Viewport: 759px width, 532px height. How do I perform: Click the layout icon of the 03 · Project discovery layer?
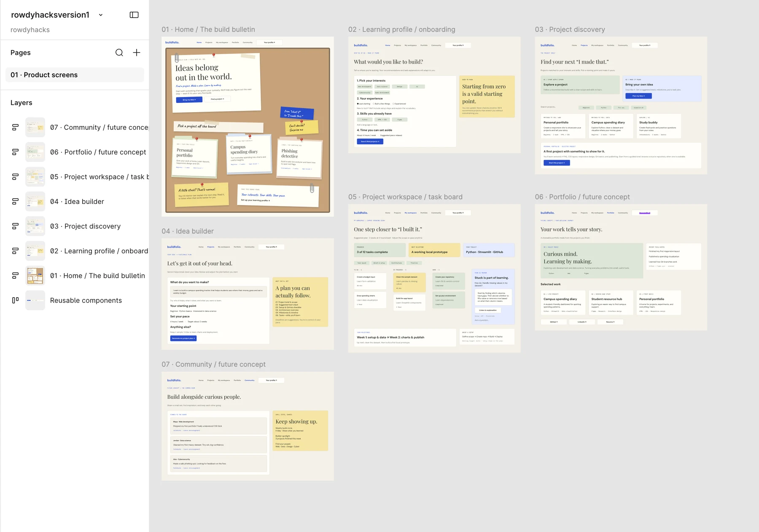[x=15, y=226]
